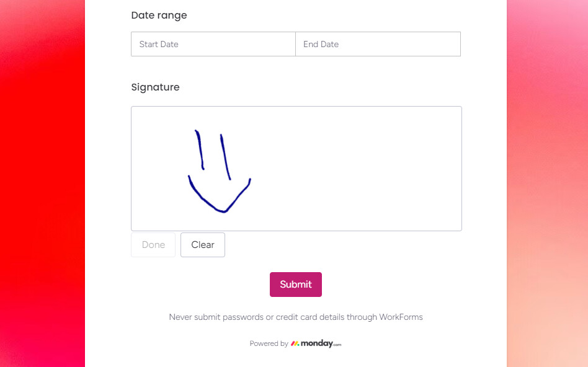Open the End Date picker field
This screenshot has width=588, height=367.
click(x=378, y=44)
